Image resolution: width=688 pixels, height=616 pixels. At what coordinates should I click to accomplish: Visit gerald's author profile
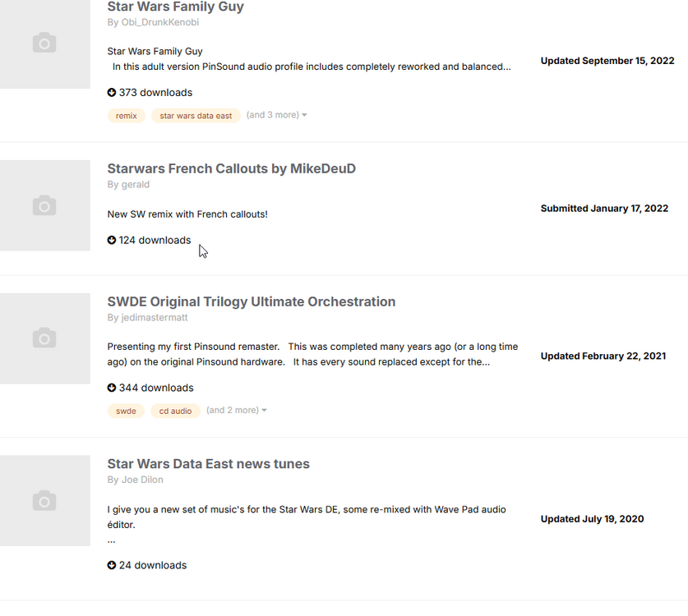point(135,184)
